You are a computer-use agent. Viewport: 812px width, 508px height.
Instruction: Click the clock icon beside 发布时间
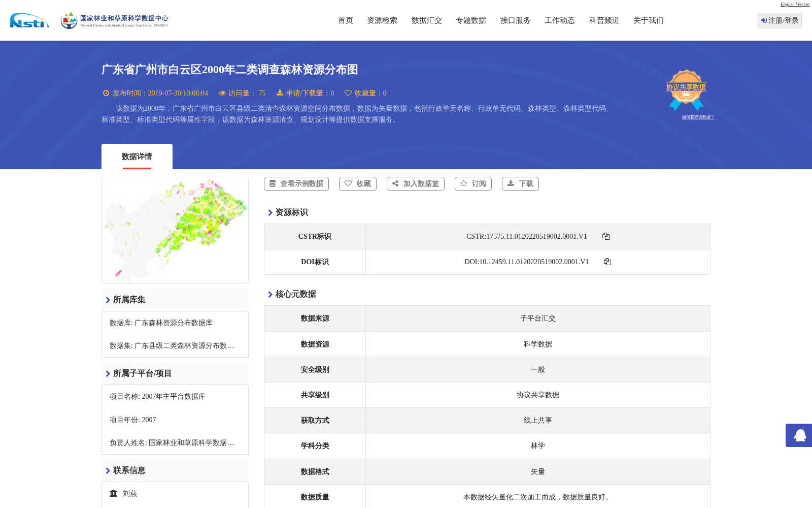tap(106, 93)
